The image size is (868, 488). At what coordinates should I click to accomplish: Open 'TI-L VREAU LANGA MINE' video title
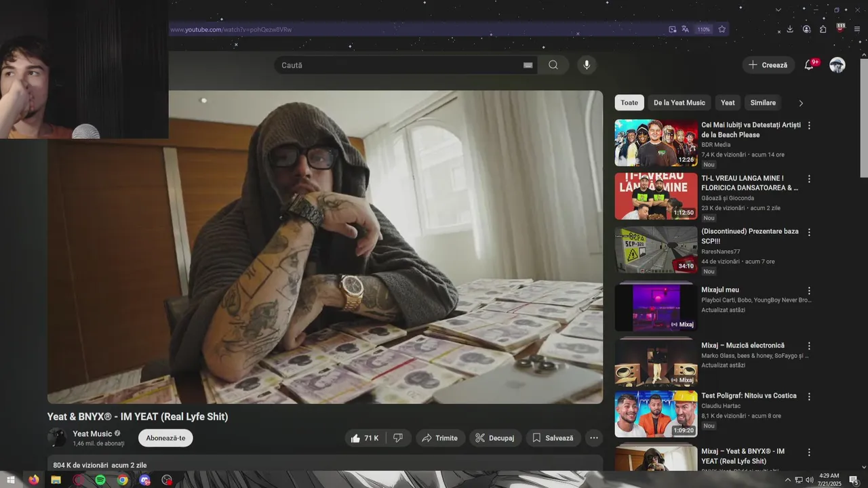(750, 183)
